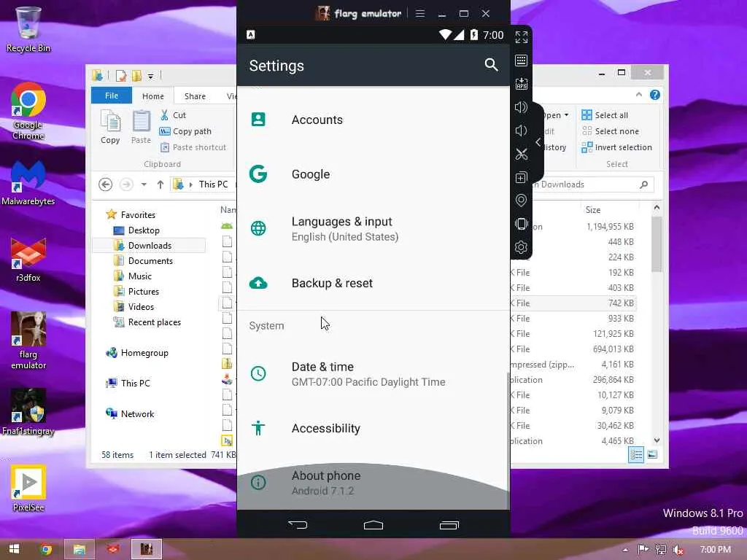
Task: Switch to the Share ribbon tab
Action: [195, 96]
